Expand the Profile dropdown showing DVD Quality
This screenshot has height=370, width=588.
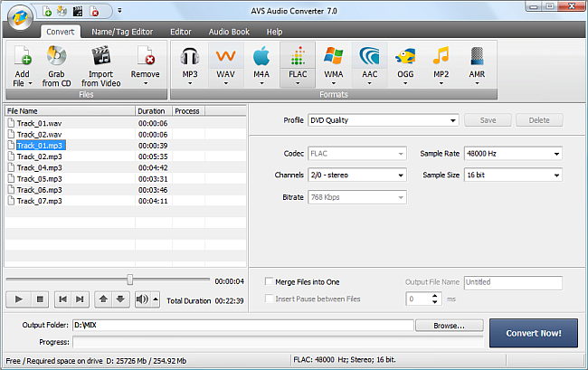[x=384, y=120]
